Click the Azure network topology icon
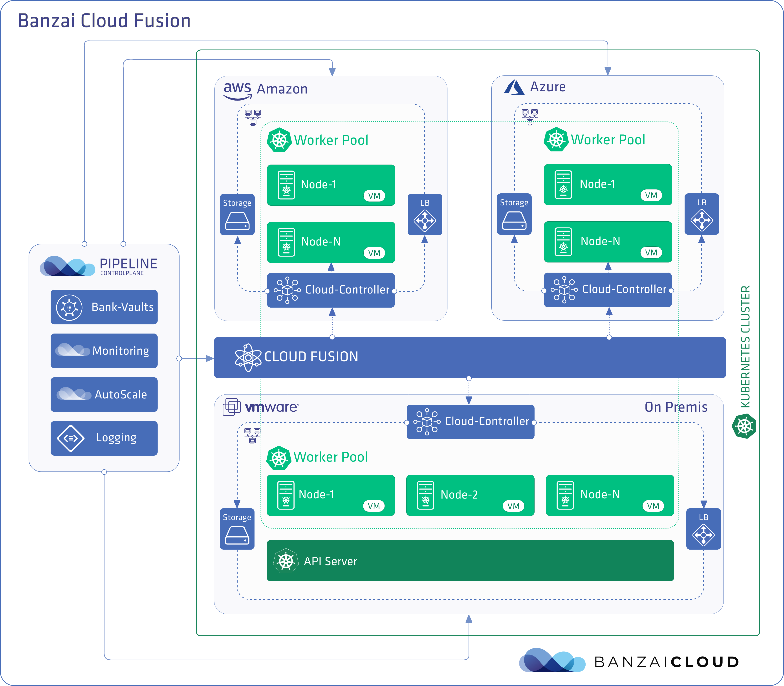This screenshot has width=784, height=686. click(530, 117)
